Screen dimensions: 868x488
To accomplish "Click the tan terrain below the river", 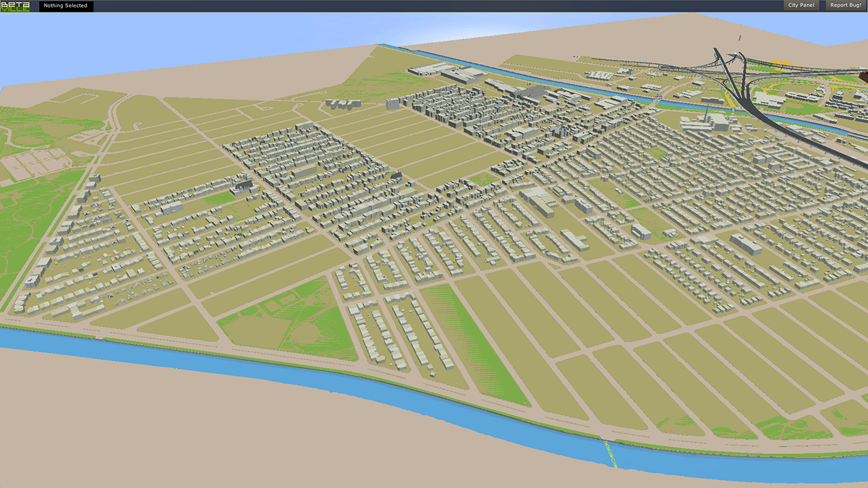I will 217,434.
